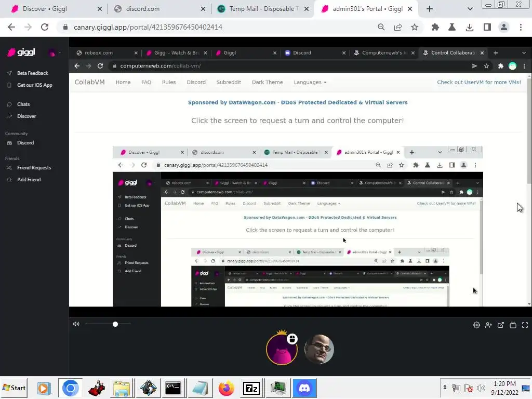Select Add Friend in sidebar
This screenshot has height=399, width=532.
[29, 179]
